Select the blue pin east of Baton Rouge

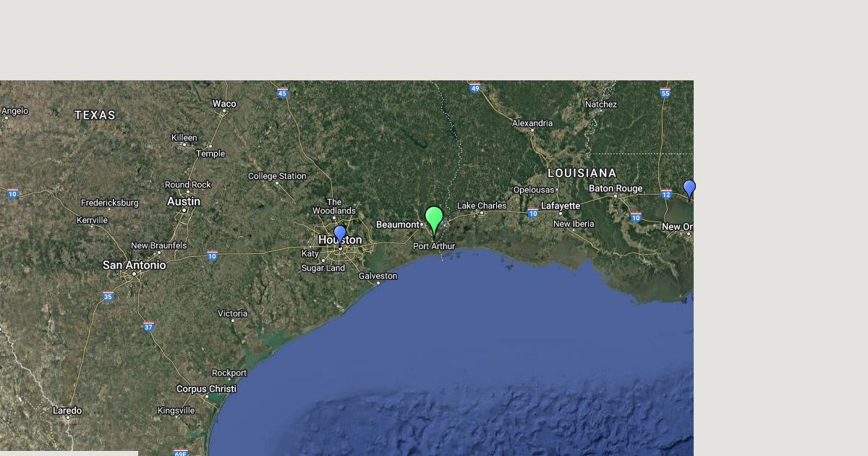(x=689, y=190)
